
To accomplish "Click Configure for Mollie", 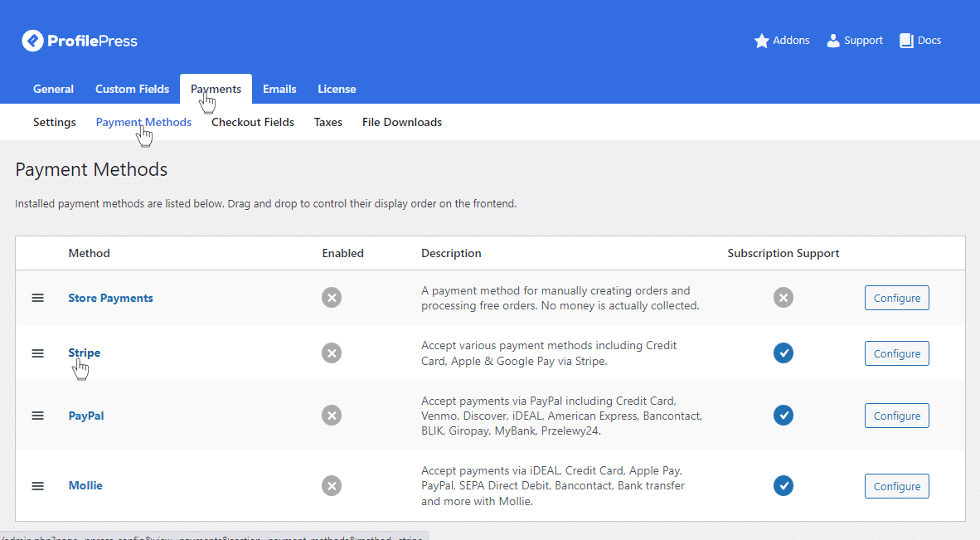I will pos(897,486).
